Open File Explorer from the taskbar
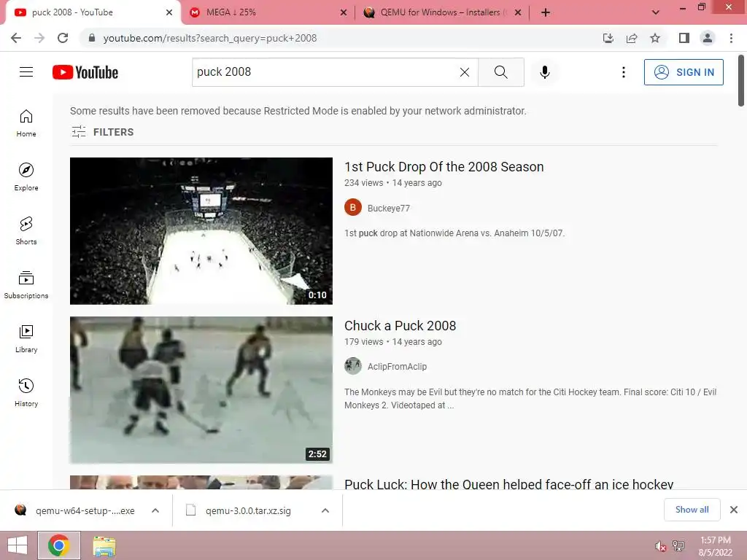 (x=104, y=546)
